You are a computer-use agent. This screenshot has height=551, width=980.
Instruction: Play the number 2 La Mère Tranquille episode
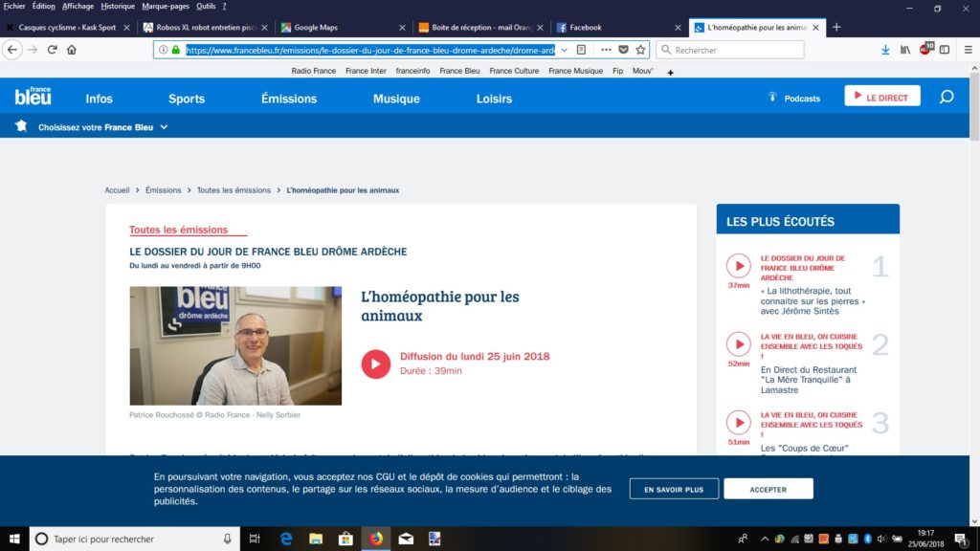coord(738,344)
